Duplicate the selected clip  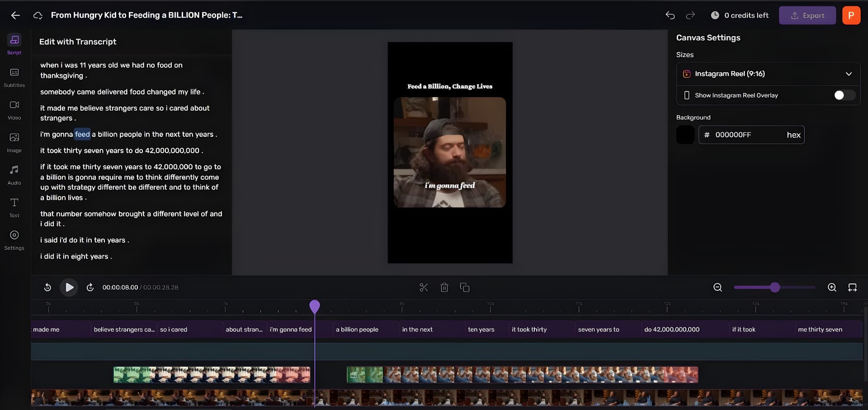[x=465, y=287]
